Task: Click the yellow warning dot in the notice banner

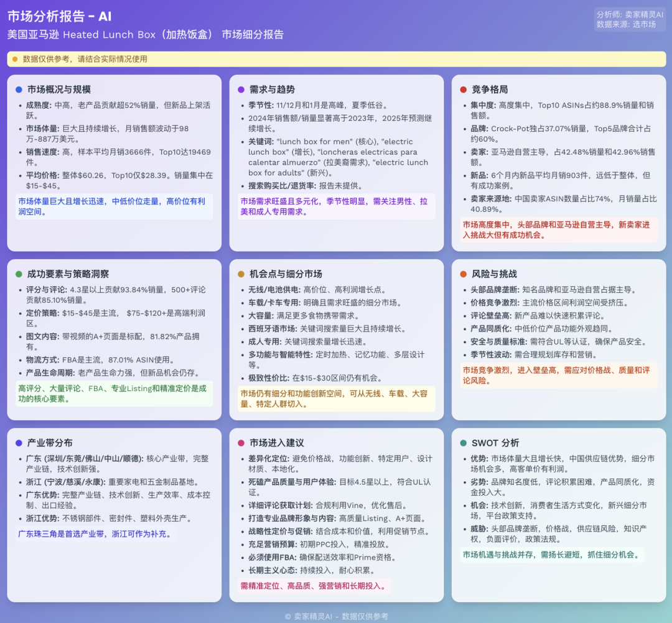Action: (x=14, y=59)
